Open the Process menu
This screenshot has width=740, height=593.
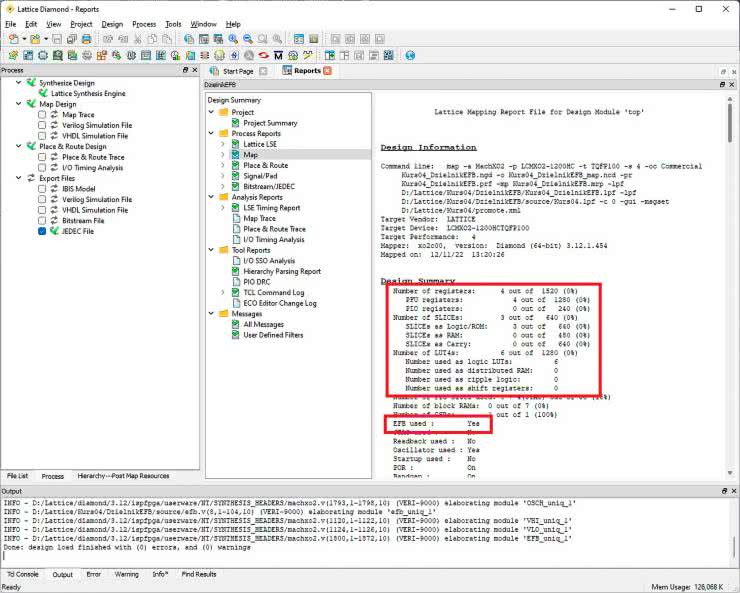pyautogui.click(x=143, y=23)
